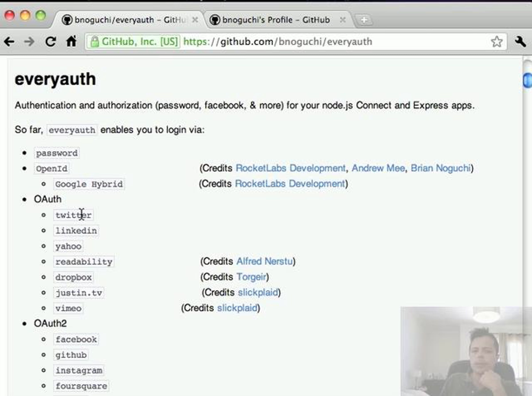Image resolution: width=532 pixels, height=396 pixels.
Task: Visit the Torgeir credits link
Action: [x=251, y=277]
